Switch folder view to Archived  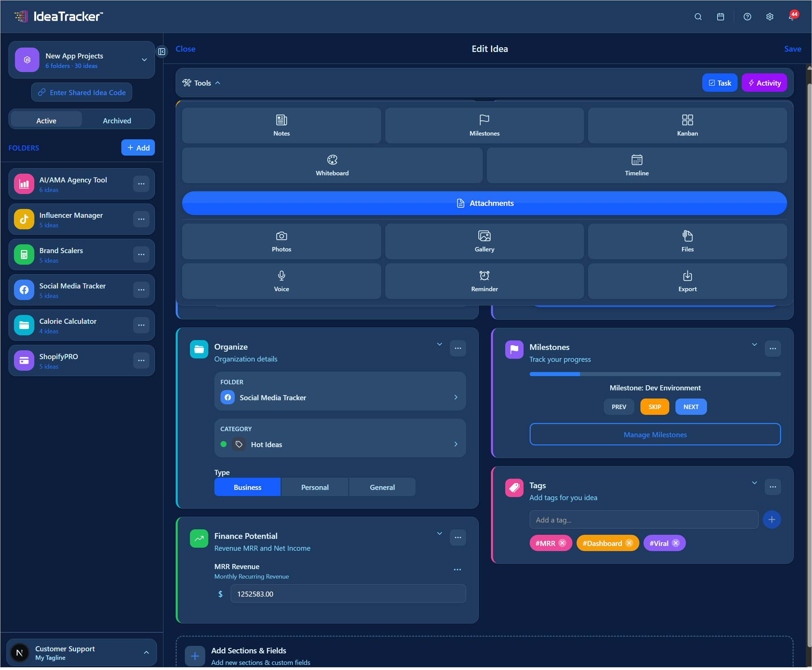tap(117, 120)
